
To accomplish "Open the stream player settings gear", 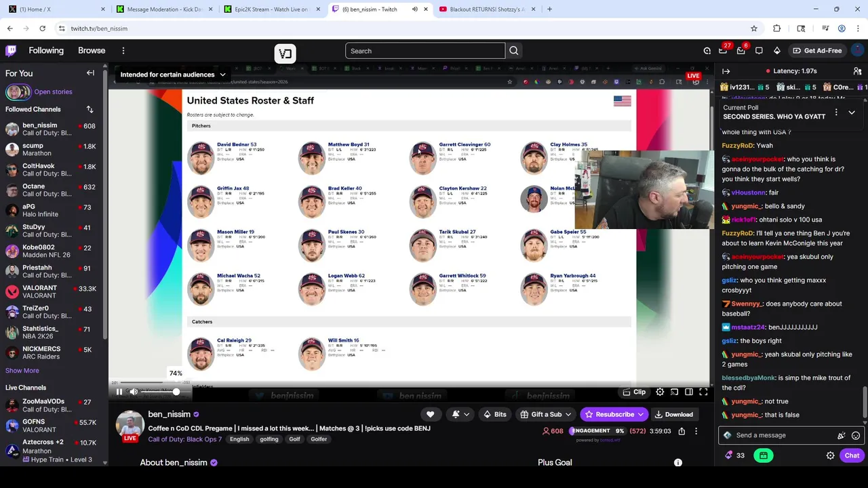I will (x=660, y=392).
